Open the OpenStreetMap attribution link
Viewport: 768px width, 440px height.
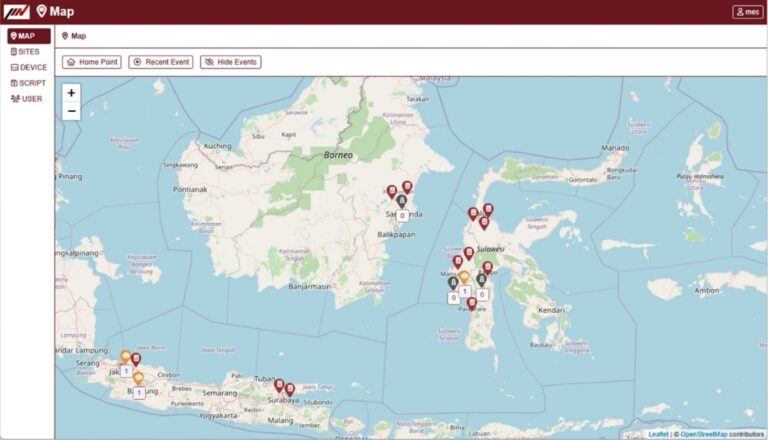(703, 434)
